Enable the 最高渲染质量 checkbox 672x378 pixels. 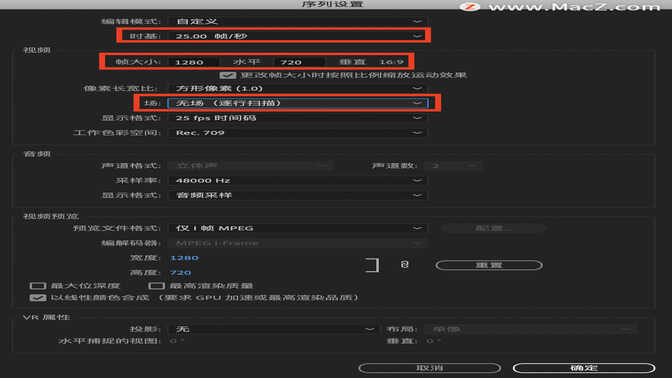click(156, 286)
